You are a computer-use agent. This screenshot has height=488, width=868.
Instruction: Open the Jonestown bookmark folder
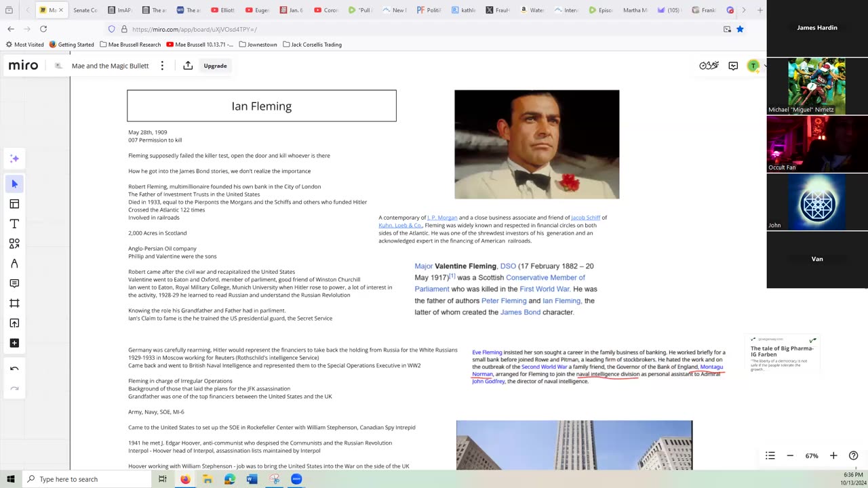point(258,45)
